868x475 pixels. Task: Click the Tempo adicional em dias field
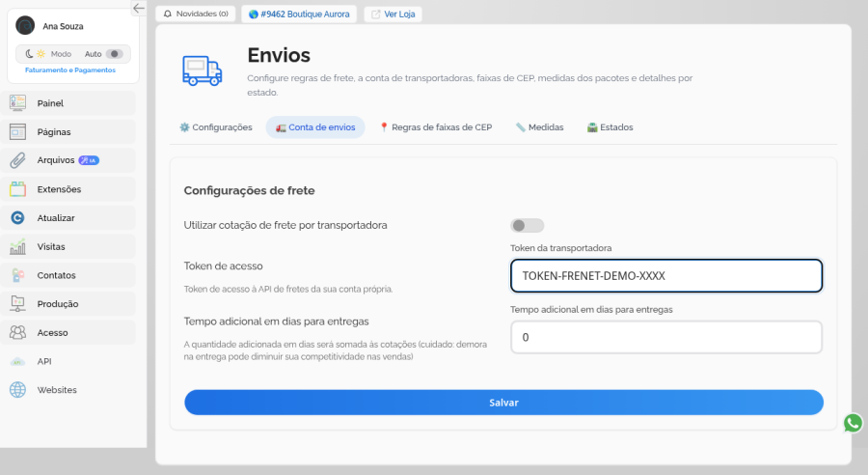pyautogui.click(x=665, y=337)
